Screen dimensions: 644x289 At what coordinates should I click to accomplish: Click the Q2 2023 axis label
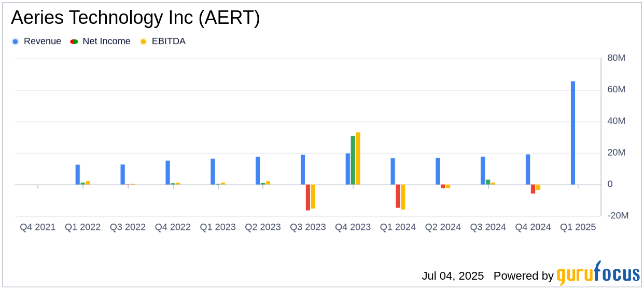(263, 227)
